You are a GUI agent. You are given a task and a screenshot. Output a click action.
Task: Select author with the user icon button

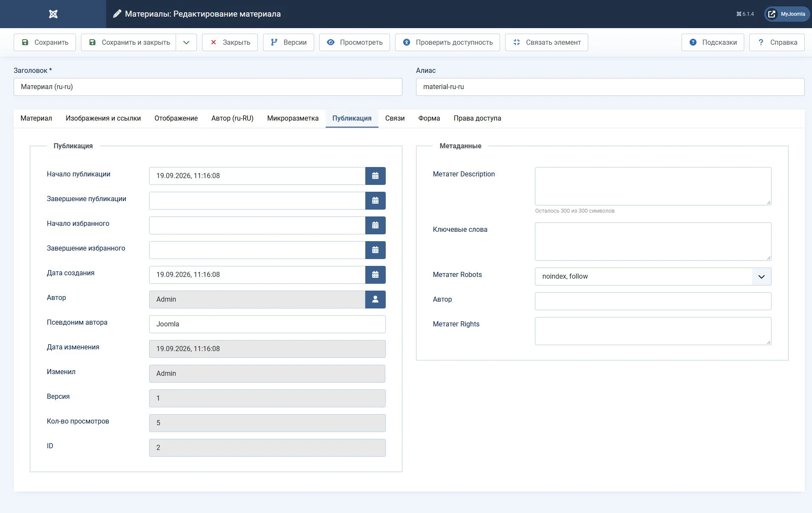375,300
